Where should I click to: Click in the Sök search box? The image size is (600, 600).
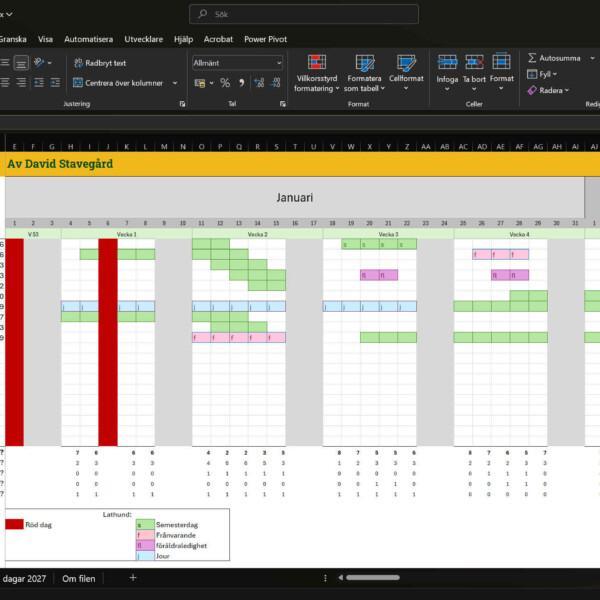coord(304,15)
